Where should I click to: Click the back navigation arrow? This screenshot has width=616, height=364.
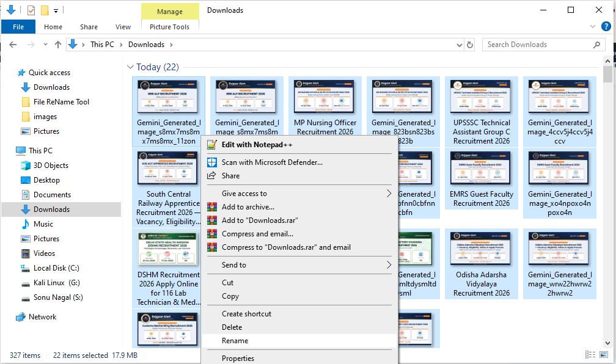tap(13, 44)
